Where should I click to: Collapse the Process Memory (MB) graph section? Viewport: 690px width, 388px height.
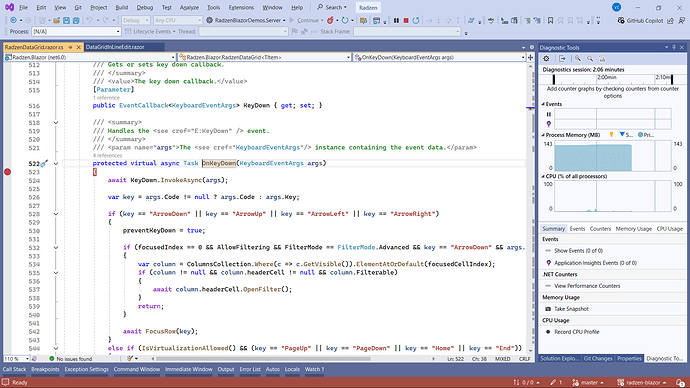click(x=543, y=135)
